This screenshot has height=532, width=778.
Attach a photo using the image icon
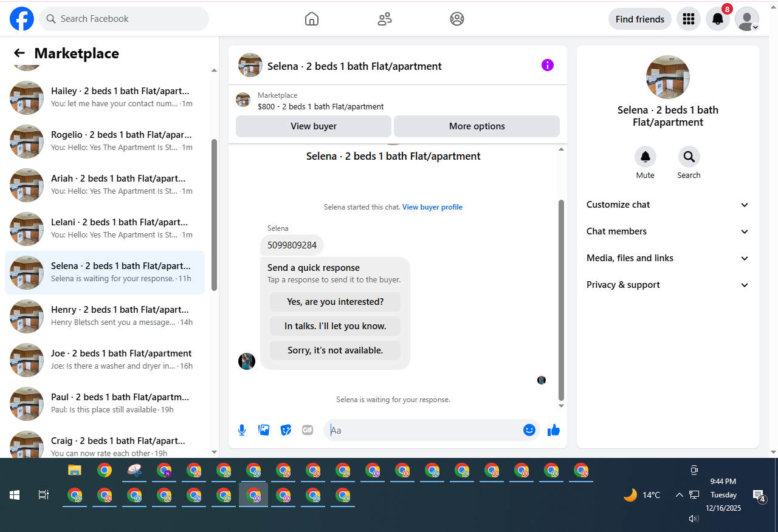tap(264, 430)
